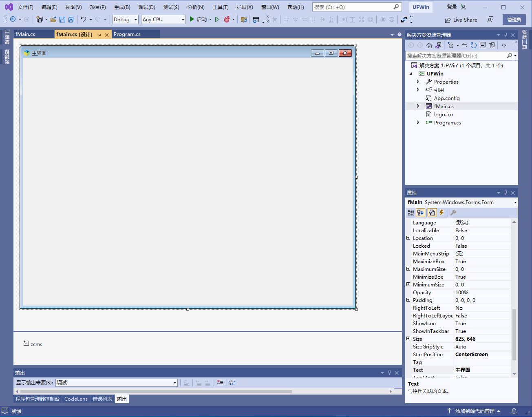Click the Property Pages wrench icon
Screen dimensions: 532x417
pyautogui.click(x=453, y=213)
